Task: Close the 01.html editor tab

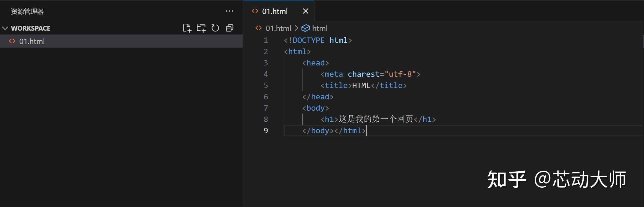Action: [306, 11]
